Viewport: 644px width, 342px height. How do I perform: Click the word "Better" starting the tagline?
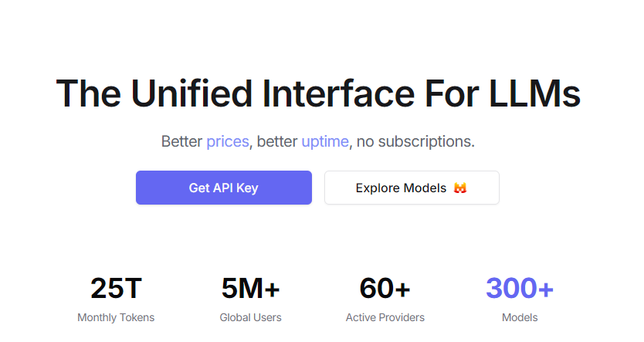click(181, 142)
